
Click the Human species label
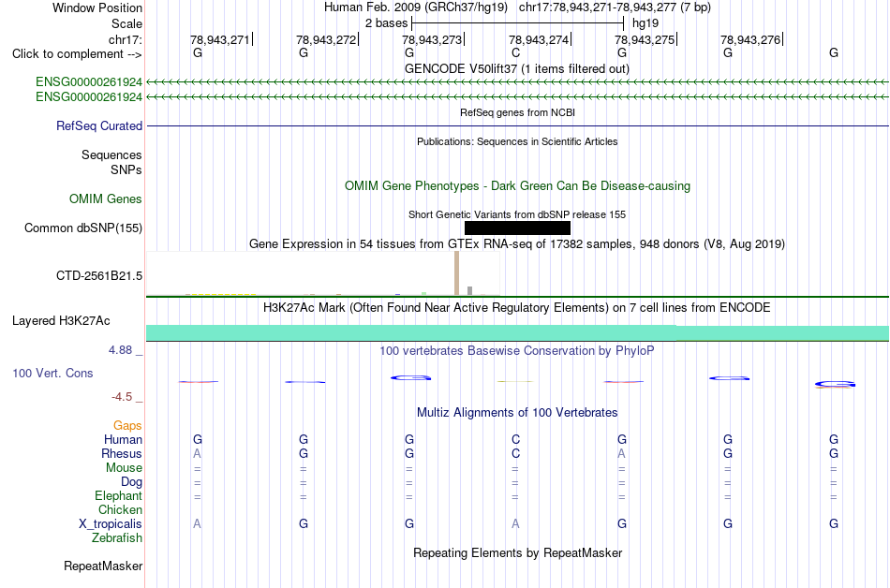click(x=123, y=439)
